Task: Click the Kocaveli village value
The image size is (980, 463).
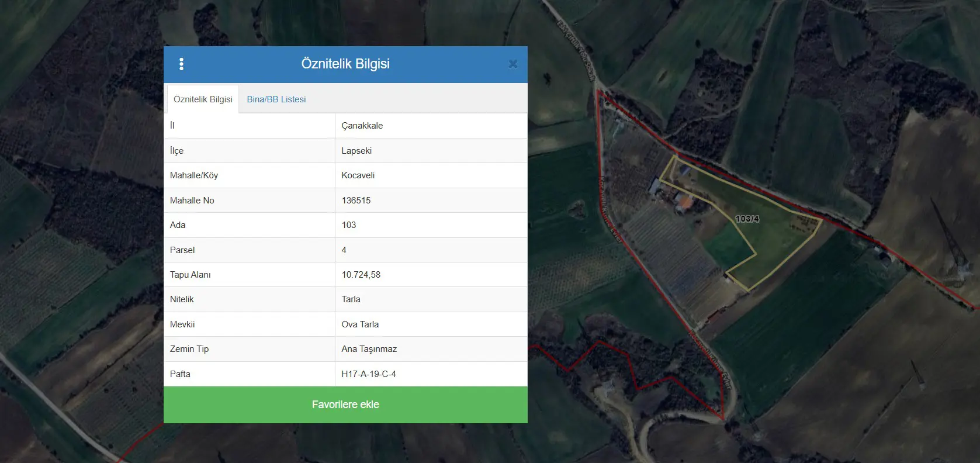Action: (x=358, y=175)
